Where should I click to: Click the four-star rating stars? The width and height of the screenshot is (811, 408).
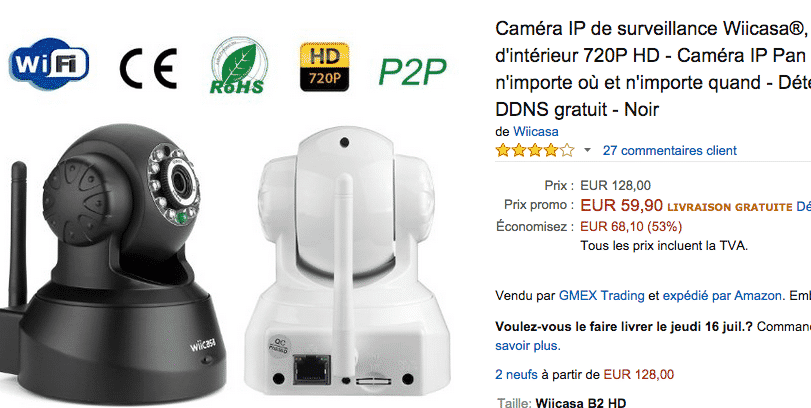(x=535, y=150)
